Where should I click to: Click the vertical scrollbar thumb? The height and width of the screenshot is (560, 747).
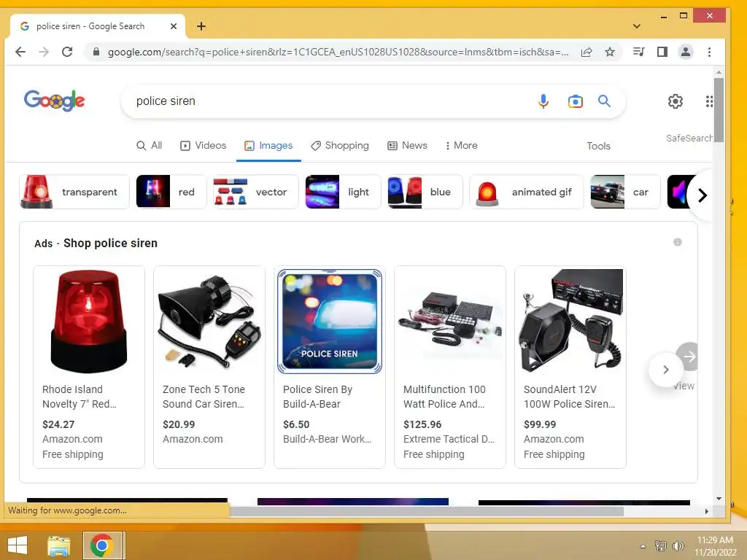(719, 109)
